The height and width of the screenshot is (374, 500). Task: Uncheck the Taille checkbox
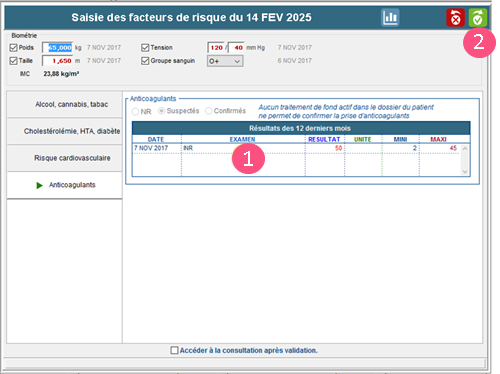[x=13, y=61]
